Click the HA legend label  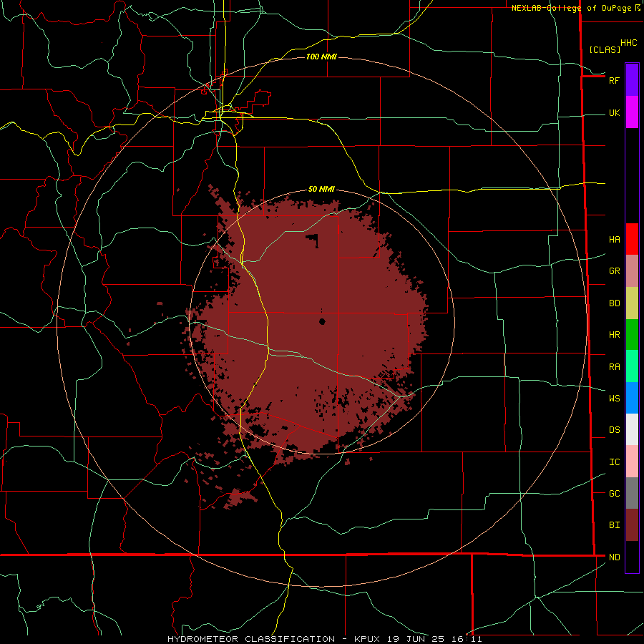click(614, 240)
